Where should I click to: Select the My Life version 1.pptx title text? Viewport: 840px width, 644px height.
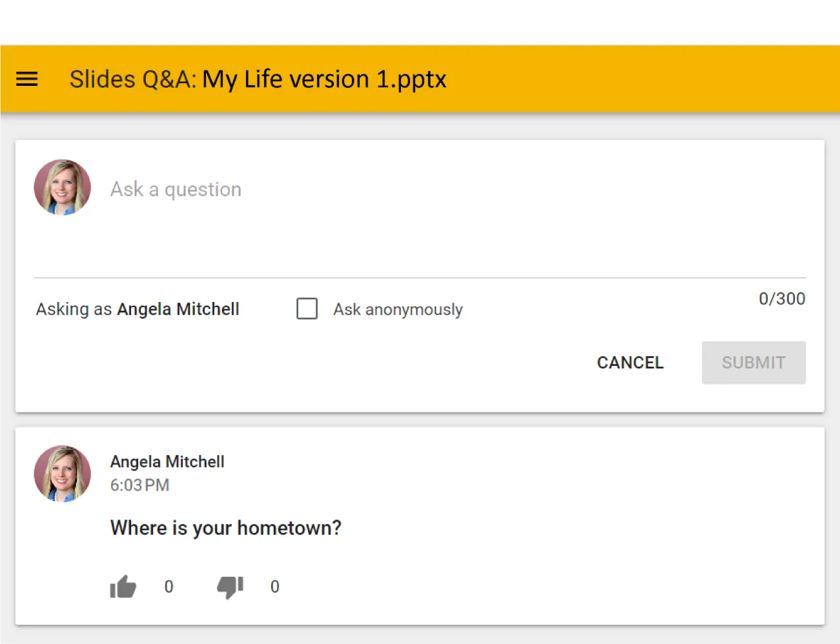click(323, 79)
